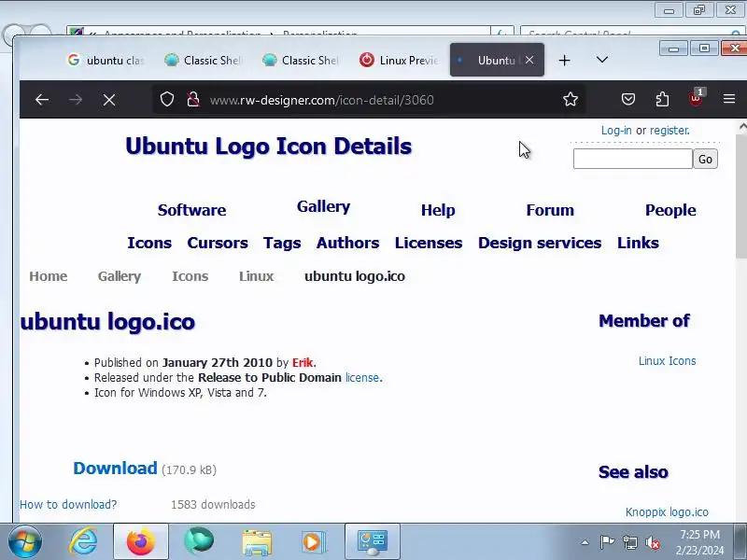The image size is (747, 560).
Task: Click the register link
Action: (x=669, y=131)
